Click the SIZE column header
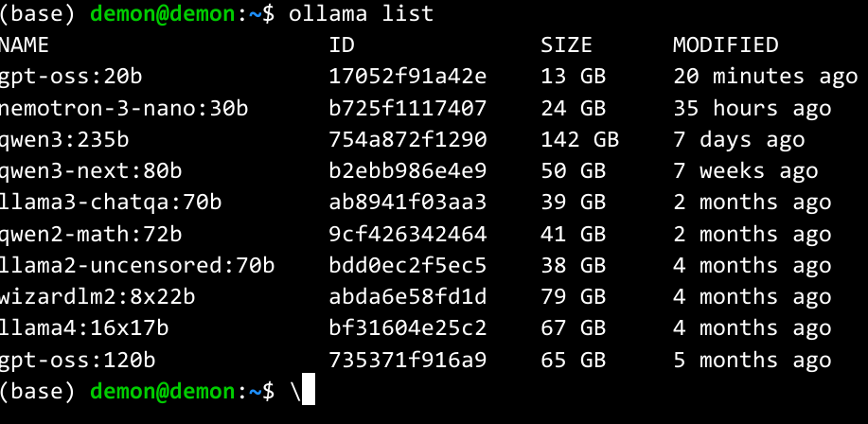The image size is (868, 424). [x=566, y=44]
